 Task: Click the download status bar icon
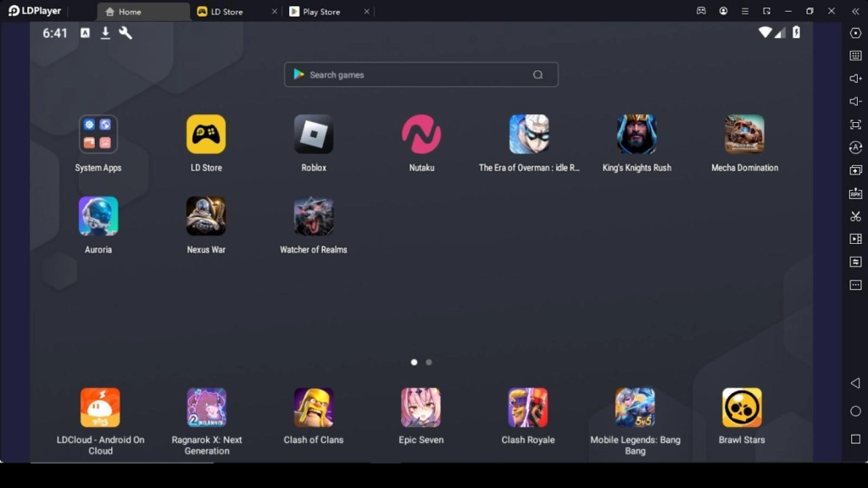click(x=105, y=33)
